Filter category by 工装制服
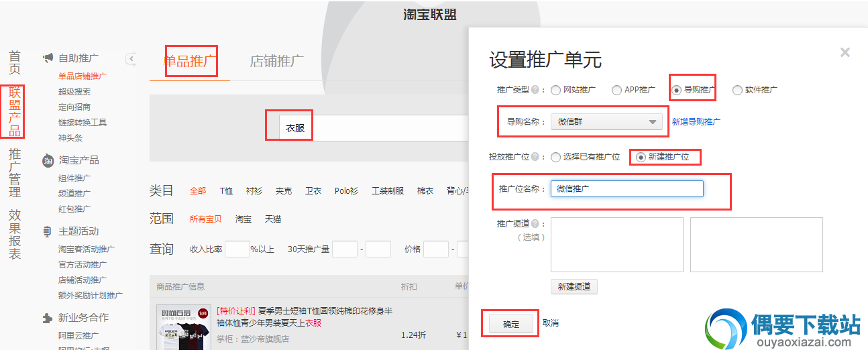This screenshot has width=868, height=350. pyautogui.click(x=388, y=191)
